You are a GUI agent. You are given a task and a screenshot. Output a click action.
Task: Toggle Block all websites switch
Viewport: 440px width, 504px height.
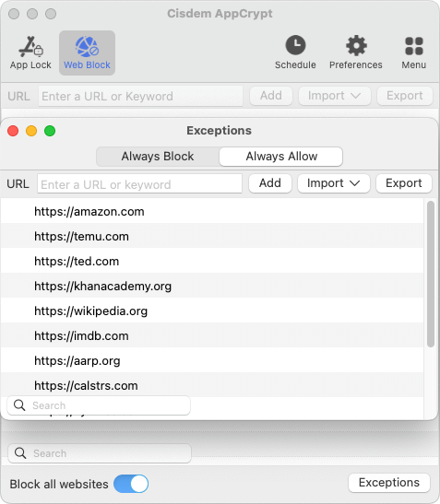pos(131,484)
